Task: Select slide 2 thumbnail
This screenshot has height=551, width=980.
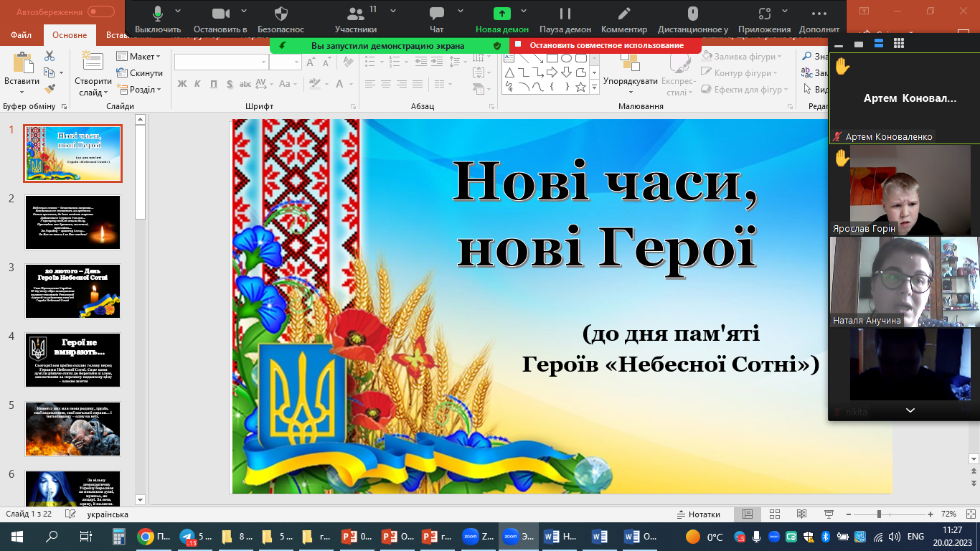Action: point(73,222)
